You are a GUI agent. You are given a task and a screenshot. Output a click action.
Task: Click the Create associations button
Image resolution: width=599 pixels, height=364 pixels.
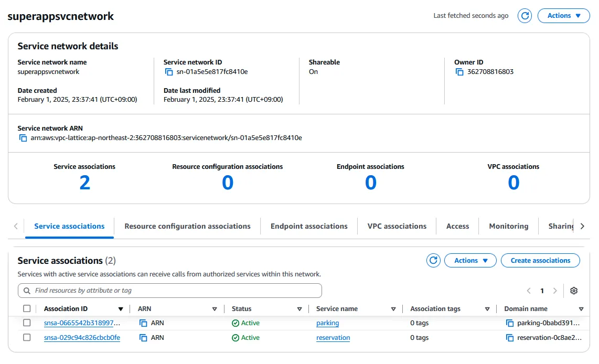[x=540, y=260]
